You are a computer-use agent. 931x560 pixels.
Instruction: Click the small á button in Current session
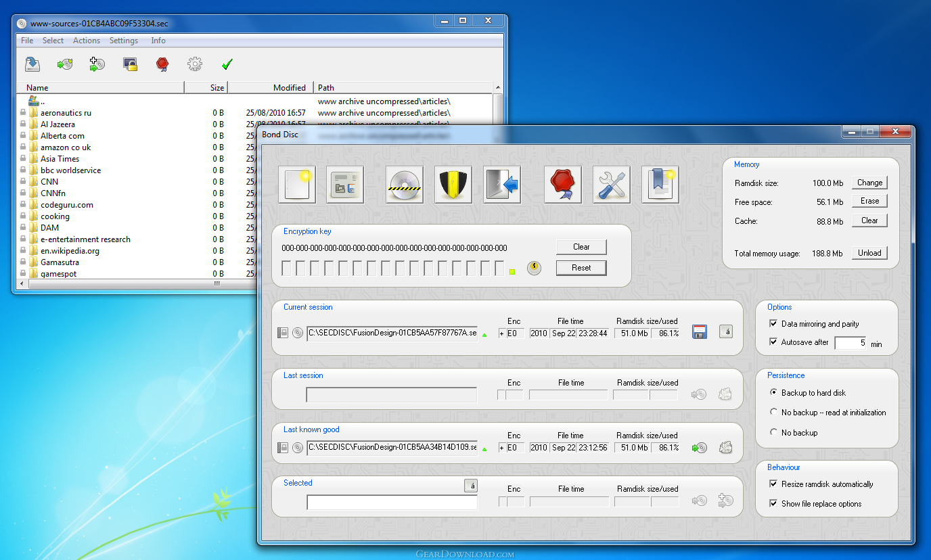(725, 331)
